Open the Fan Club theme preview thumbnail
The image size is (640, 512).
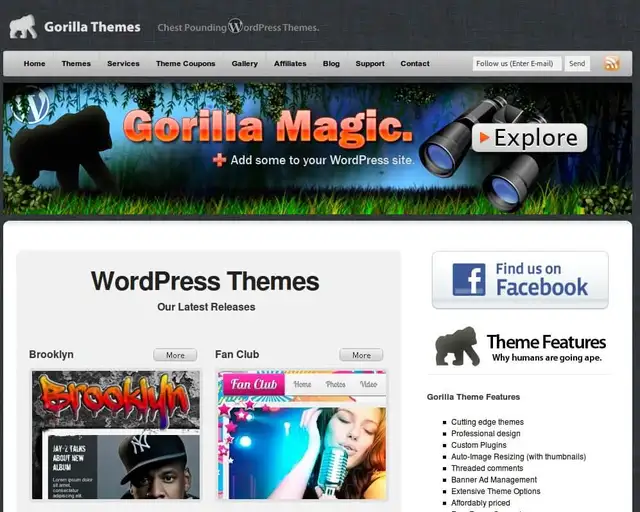tap(302, 435)
